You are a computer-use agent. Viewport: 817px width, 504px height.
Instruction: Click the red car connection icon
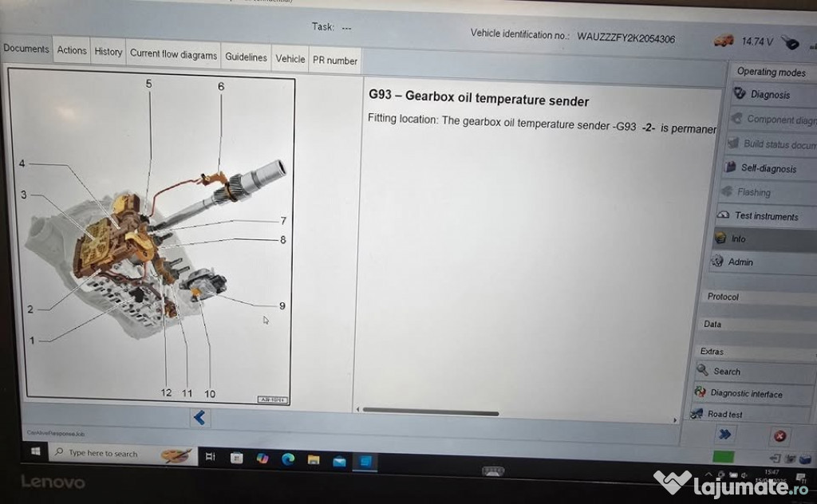click(x=724, y=41)
